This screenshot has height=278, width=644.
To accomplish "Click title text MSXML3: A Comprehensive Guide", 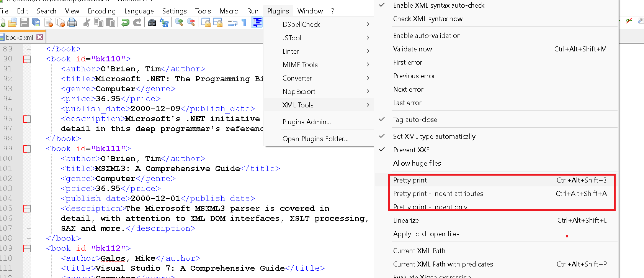I will point(168,169).
